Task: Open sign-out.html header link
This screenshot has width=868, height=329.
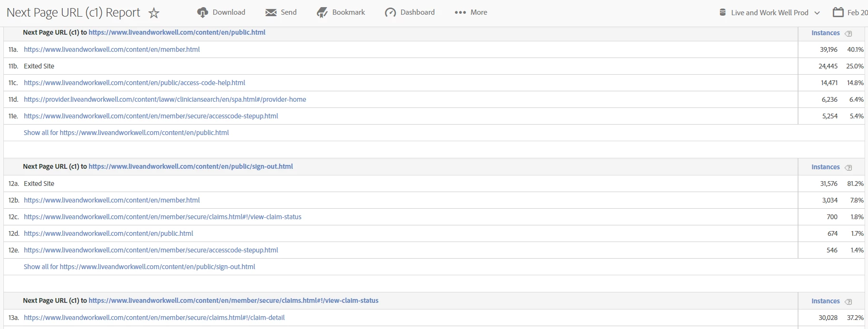Action: point(191,166)
